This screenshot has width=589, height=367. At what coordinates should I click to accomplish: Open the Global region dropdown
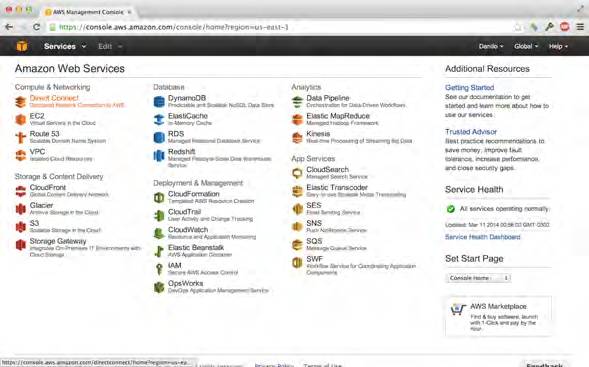click(526, 46)
